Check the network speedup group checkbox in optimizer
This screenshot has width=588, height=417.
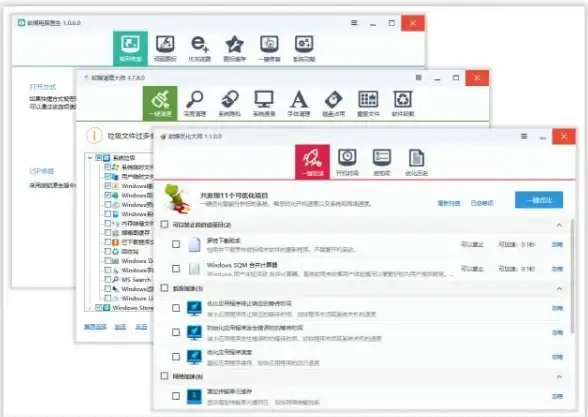(x=164, y=376)
